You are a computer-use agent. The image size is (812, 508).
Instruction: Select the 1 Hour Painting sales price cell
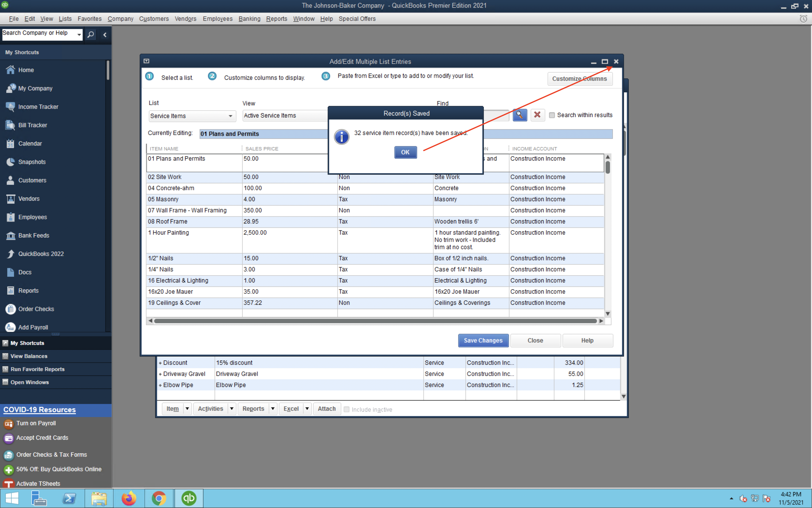pyautogui.click(x=290, y=240)
